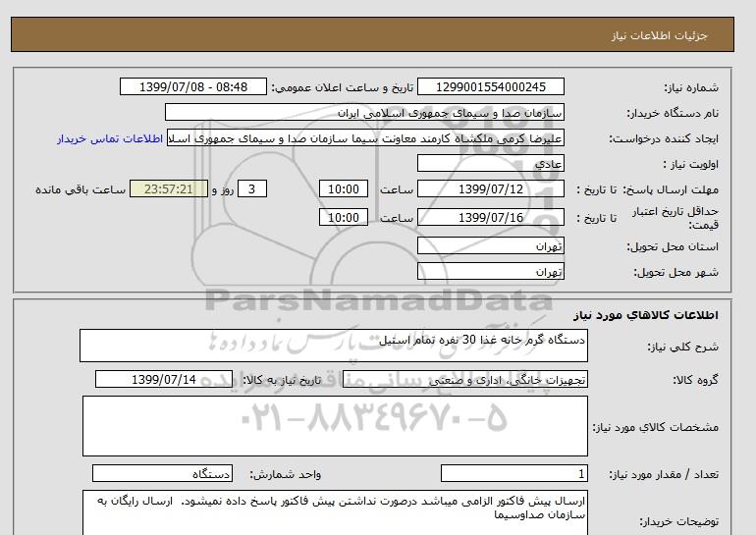Click the شماره نیاز field 1299001554000245

click(490, 86)
